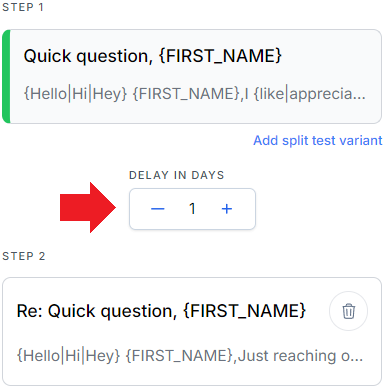Increase delay with the plus icon
The height and width of the screenshot is (388, 384).
[227, 209]
